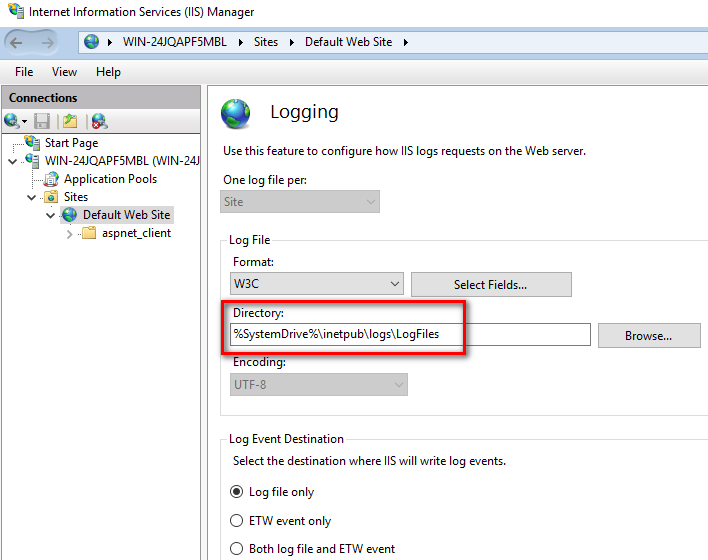708x560 pixels.
Task: Click the Sites folder icon
Action: (x=51, y=197)
